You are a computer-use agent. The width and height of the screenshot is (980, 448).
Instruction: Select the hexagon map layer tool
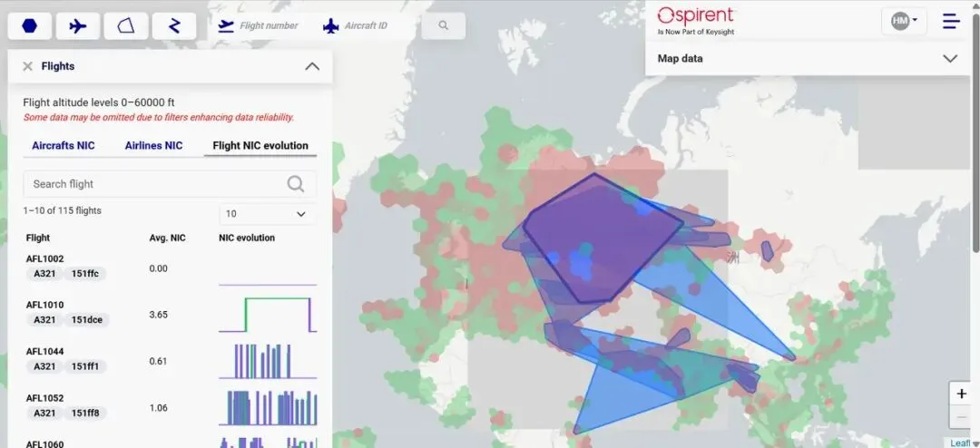29,26
